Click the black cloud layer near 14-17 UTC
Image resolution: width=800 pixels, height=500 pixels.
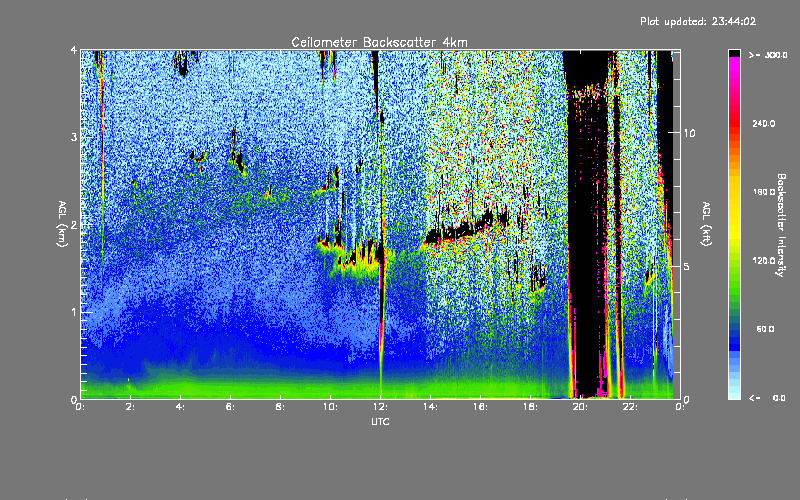[466, 229]
